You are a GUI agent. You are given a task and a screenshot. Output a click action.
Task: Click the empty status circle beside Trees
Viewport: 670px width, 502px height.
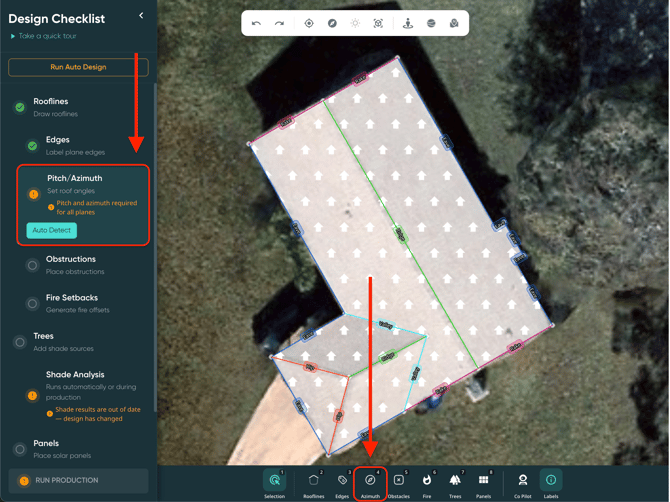click(x=20, y=342)
